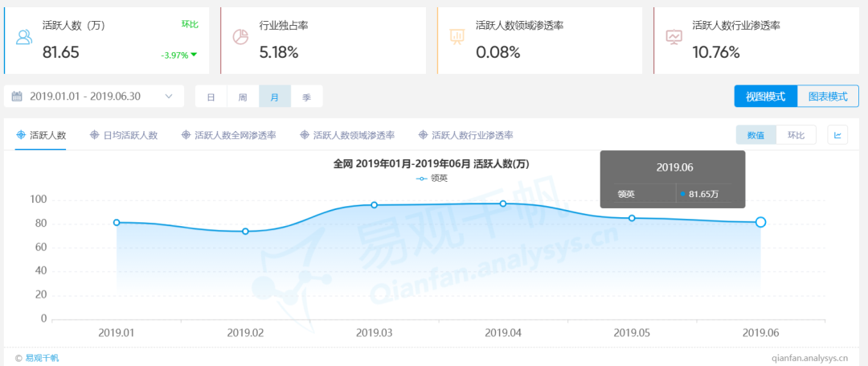Click the highlighted 2019.06 data point
Viewport: 868px width, 366px height.
760,222
